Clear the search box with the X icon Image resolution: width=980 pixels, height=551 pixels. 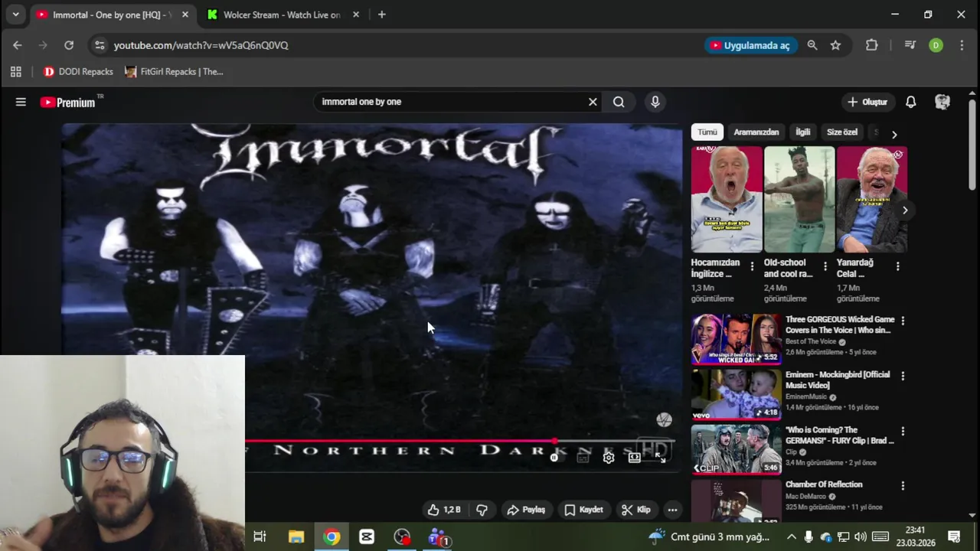(x=593, y=102)
